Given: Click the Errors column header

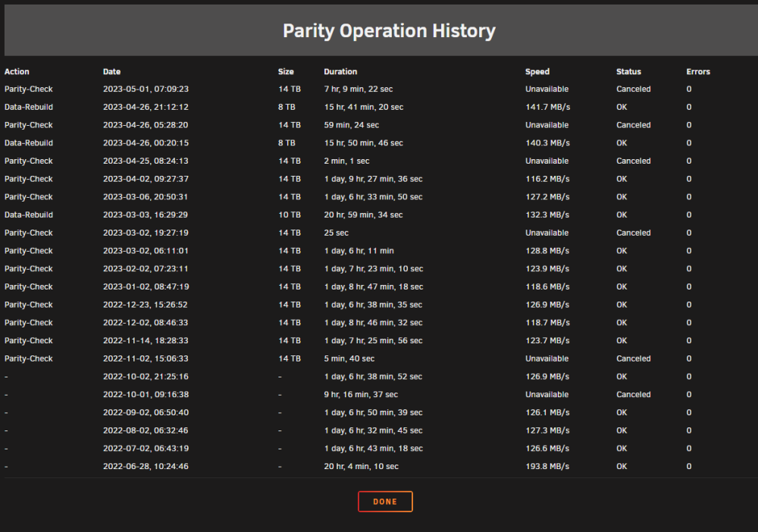Looking at the screenshot, I should click(x=698, y=71).
